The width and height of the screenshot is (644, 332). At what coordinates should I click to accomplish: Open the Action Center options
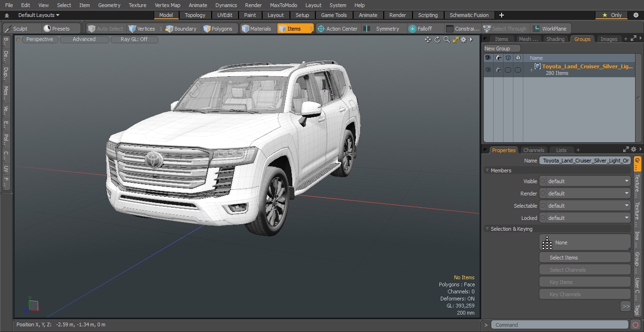[x=338, y=29]
